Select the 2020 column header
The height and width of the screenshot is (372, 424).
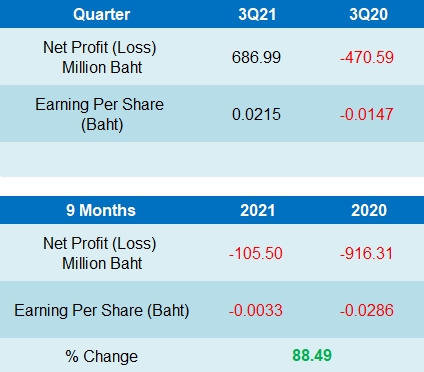click(369, 210)
